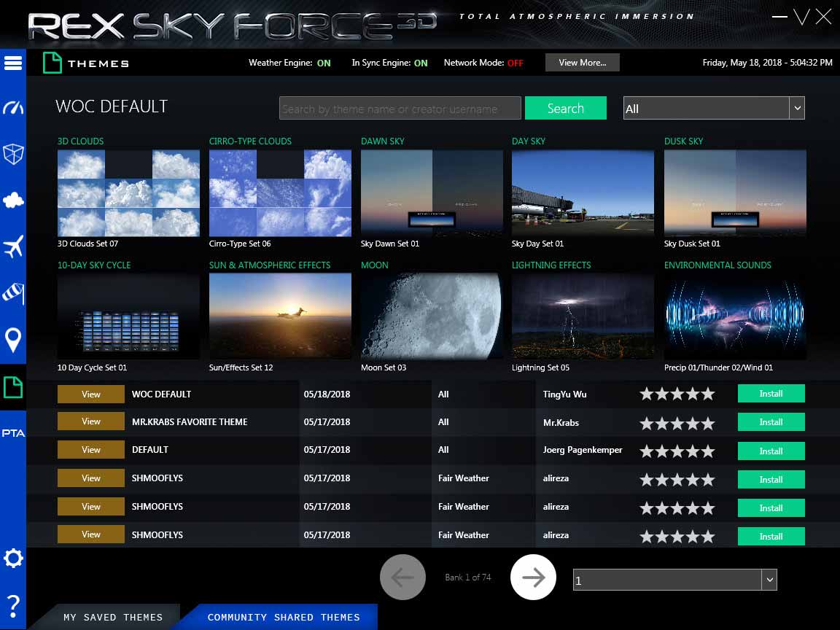
Task: Open the 3D cube section in sidebar
Action: [x=13, y=155]
